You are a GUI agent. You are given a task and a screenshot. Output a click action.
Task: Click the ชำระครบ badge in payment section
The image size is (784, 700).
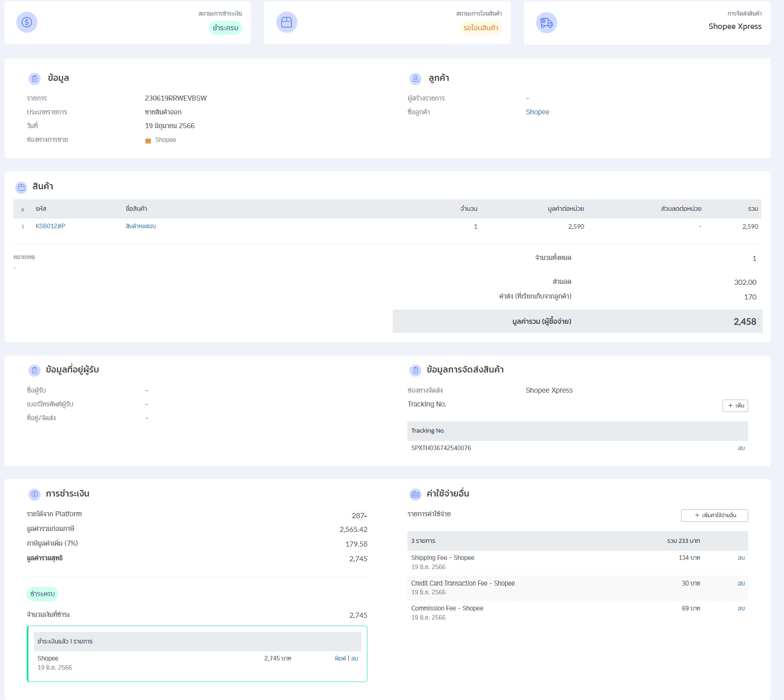click(42, 594)
